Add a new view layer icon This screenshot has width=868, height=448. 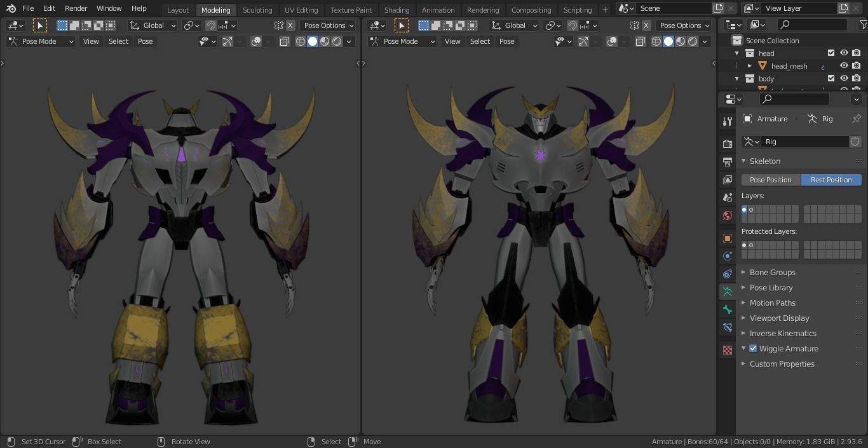(843, 8)
